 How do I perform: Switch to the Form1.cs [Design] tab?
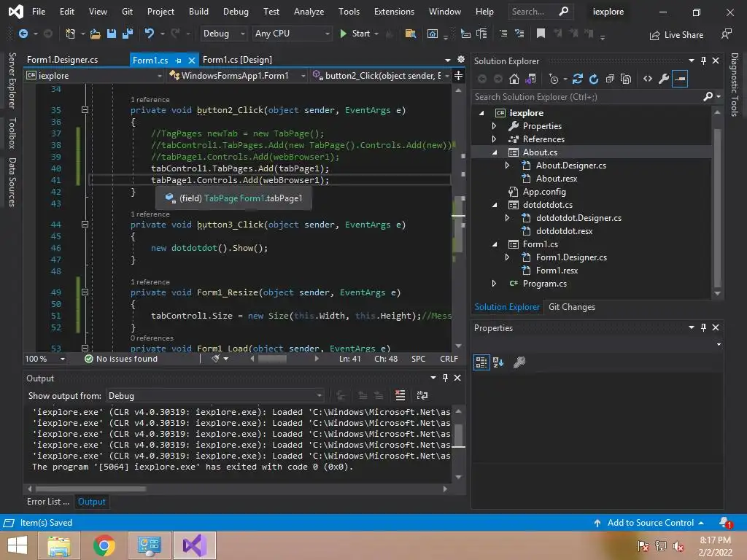pos(237,60)
